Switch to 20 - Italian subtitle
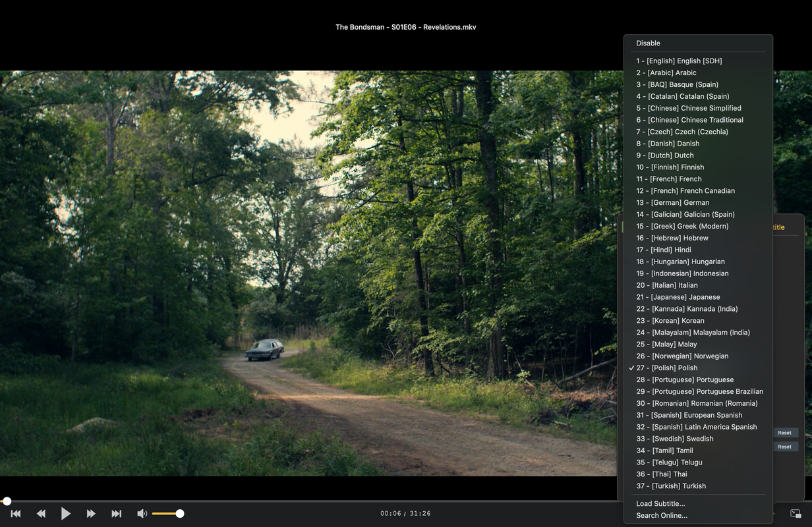The width and height of the screenshot is (812, 527). coord(698,287)
